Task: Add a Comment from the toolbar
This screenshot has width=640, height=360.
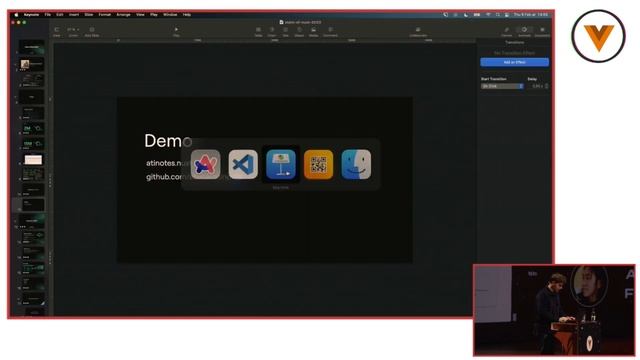Action: pyautogui.click(x=330, y=32)
